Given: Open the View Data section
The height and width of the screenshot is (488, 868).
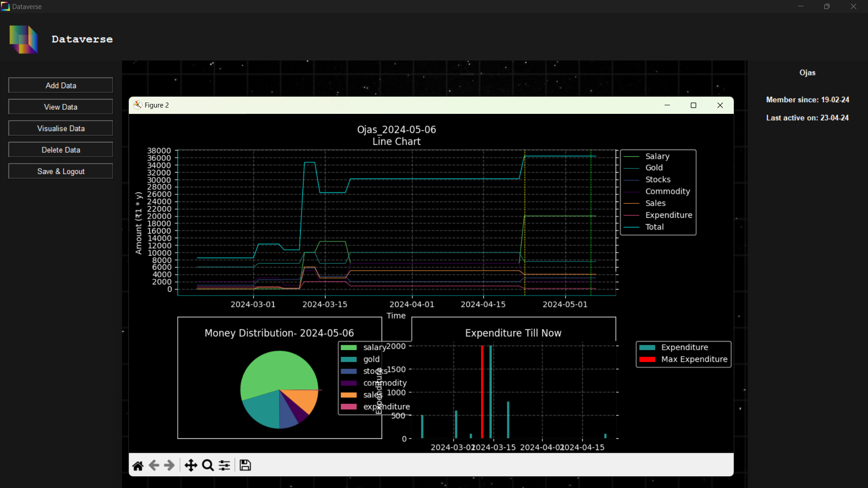Looking at the screenshot, I should click(61, 107).
